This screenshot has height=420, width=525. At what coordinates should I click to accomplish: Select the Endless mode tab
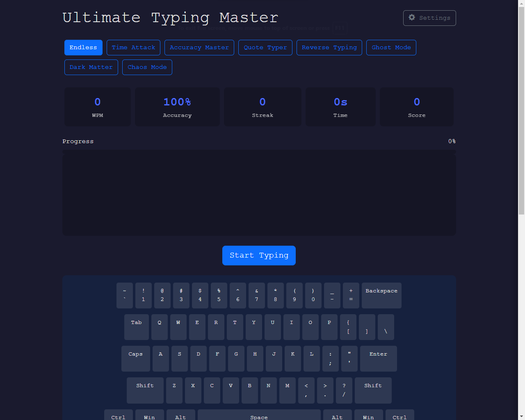click(83, 48)
